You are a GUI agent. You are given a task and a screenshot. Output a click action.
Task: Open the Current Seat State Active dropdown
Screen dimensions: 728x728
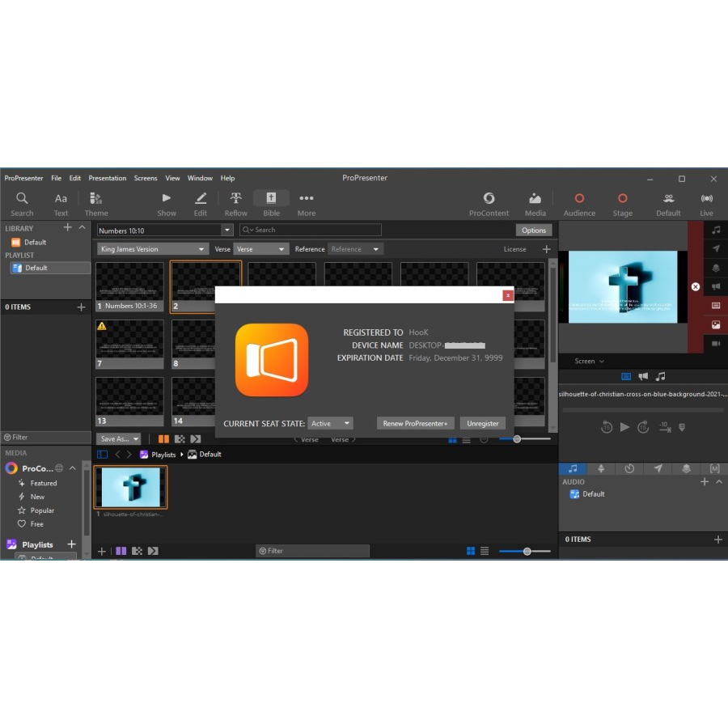(x=330, y=423)
